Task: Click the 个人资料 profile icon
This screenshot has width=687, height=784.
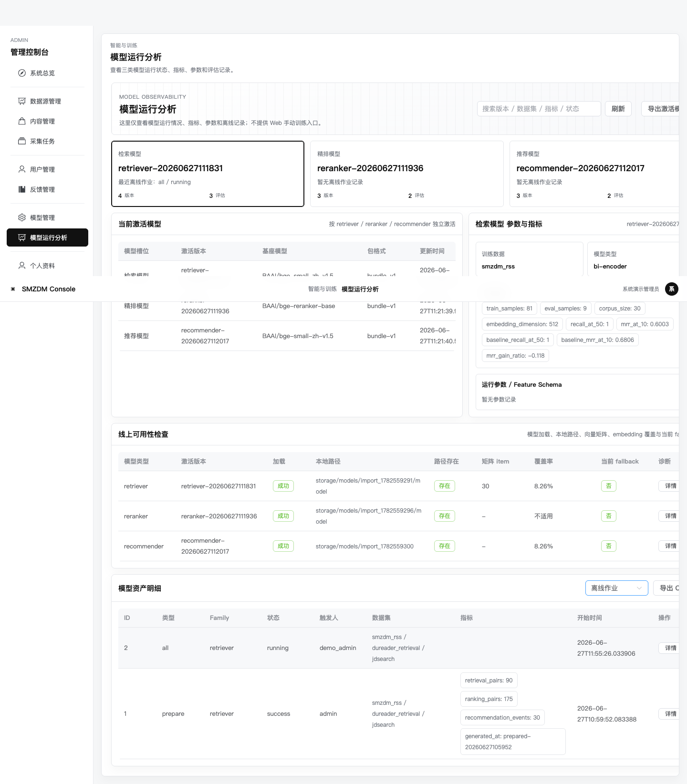Action: click(22, 266)
